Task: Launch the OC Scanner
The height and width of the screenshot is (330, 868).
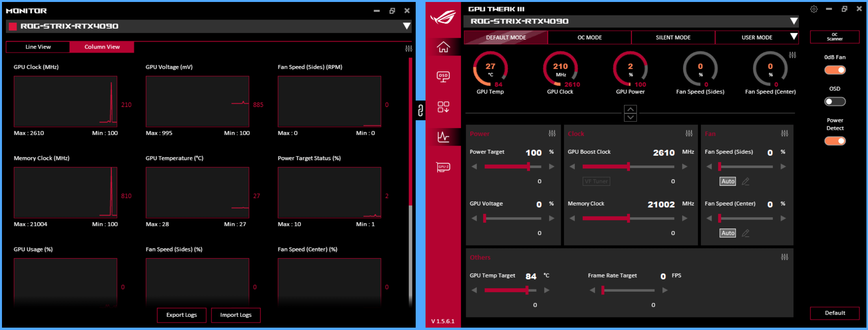Action: point(835,37)
